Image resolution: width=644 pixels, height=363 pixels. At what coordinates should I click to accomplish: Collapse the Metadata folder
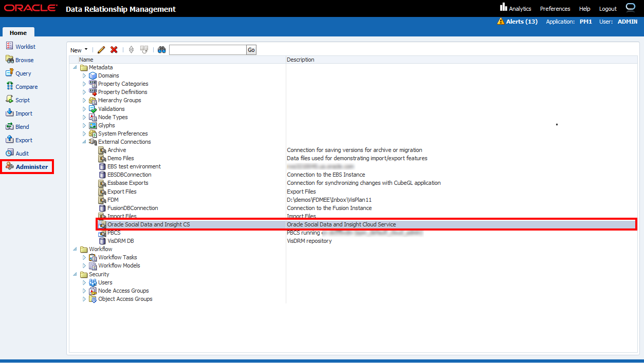click(75, 67)
